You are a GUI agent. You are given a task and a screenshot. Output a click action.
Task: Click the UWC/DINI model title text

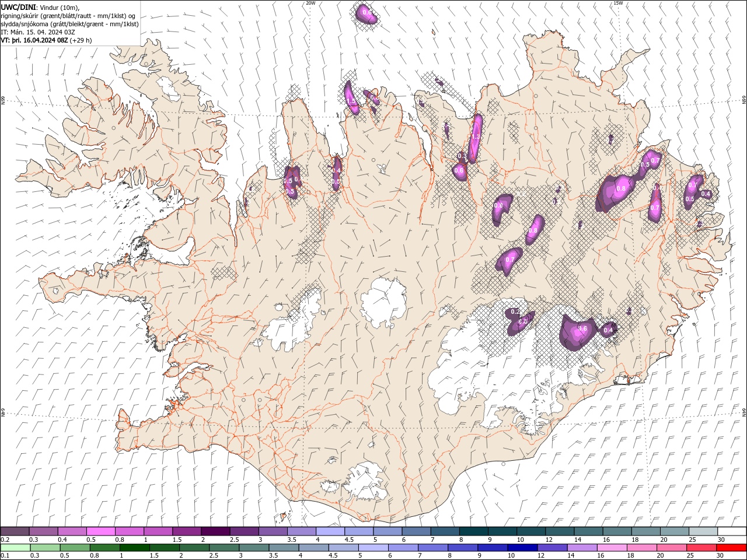[x=17, y=6]
